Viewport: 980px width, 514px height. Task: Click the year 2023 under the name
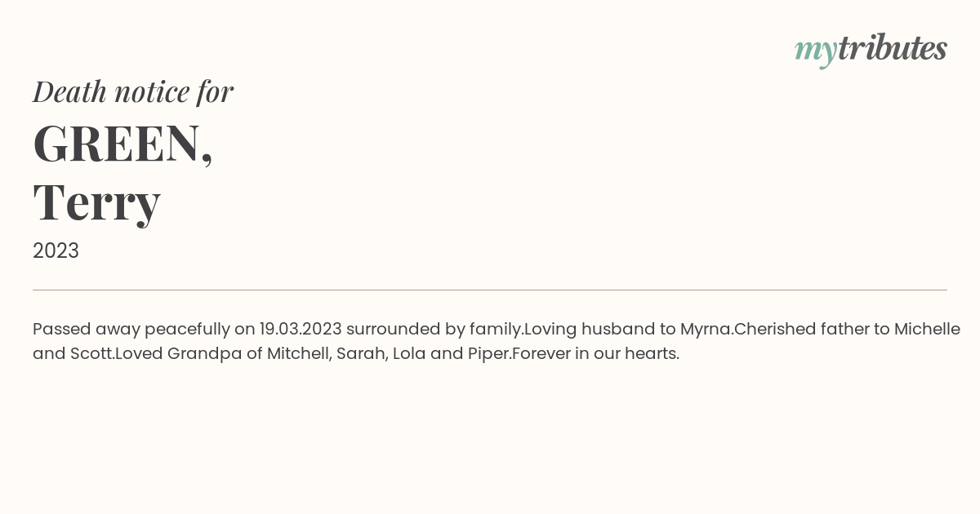(56, 250)
